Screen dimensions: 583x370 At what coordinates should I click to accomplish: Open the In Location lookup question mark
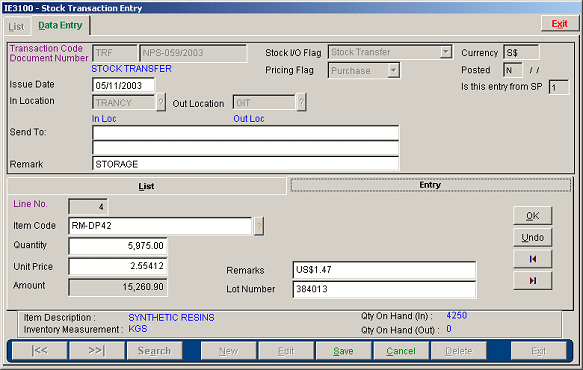pyautogui.click(x=161, y=102)
